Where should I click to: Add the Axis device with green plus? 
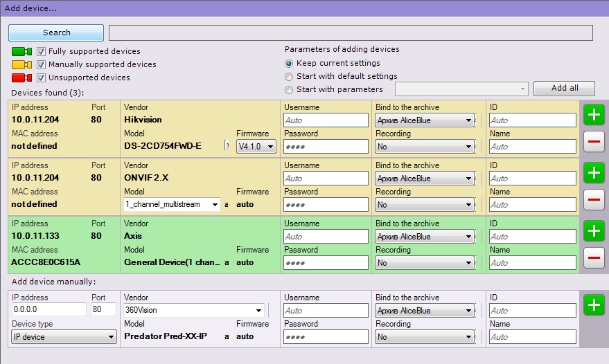594,230
